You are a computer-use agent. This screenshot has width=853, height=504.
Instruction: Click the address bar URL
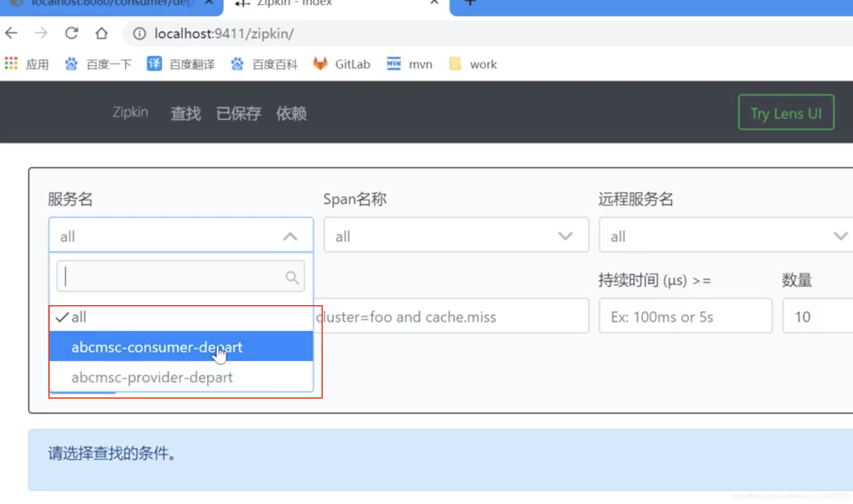coord(224,34)
